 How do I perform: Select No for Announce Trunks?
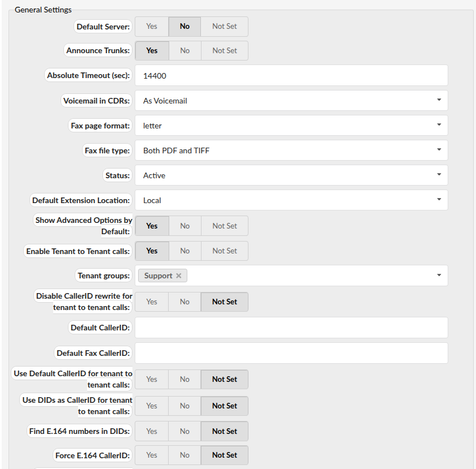coord(185,51)
